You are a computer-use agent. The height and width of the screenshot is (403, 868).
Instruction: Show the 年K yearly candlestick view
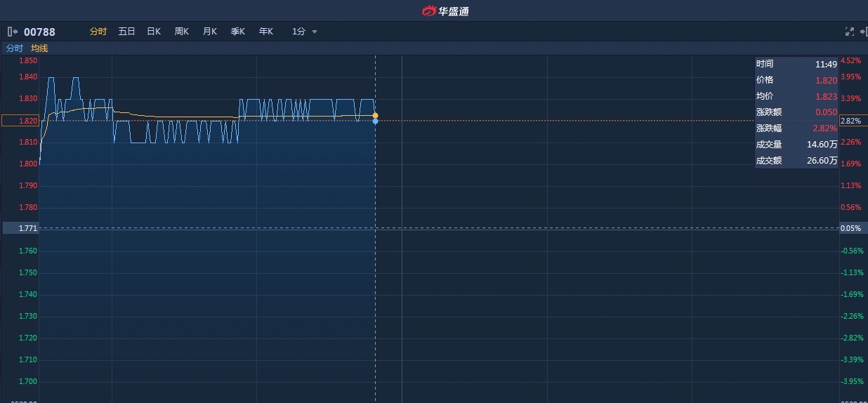pyautogui.click(x=266, y=32)
